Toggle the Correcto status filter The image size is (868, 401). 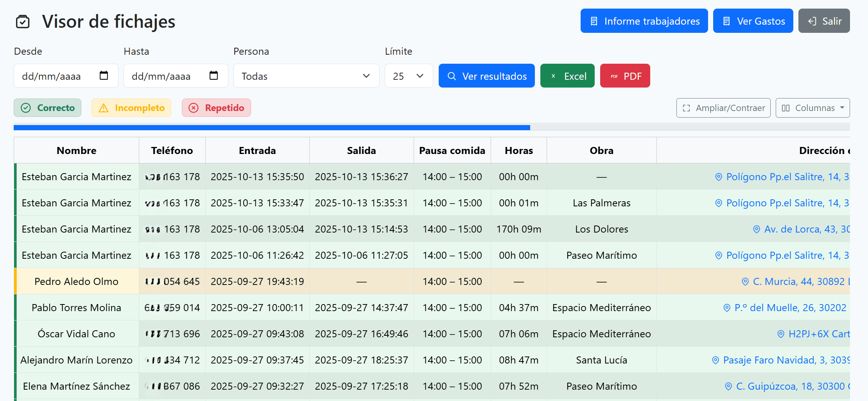pos(48,108)
